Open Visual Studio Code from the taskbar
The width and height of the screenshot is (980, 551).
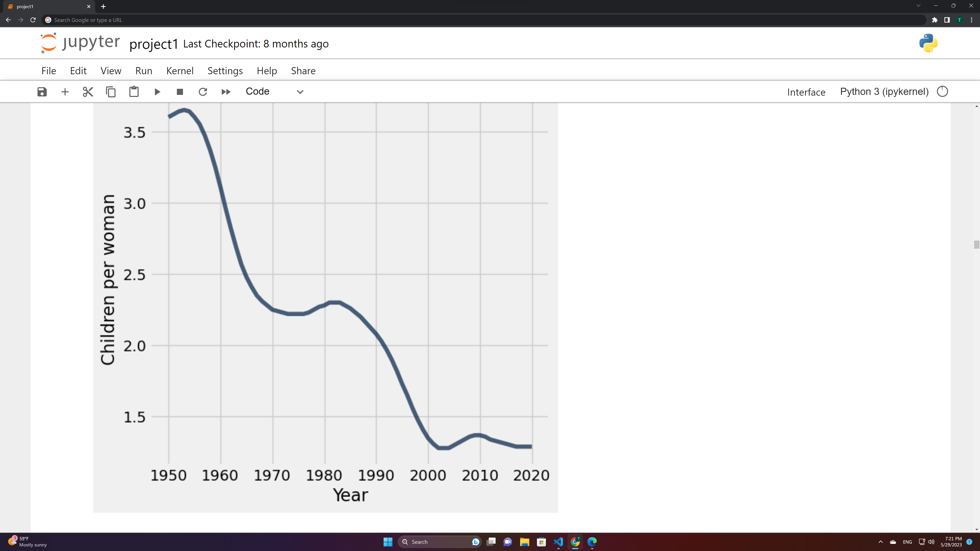pos(558,542)
